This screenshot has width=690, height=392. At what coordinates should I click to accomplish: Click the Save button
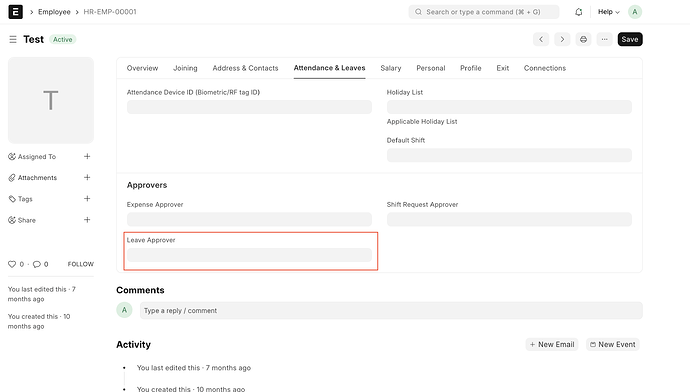pyautogui.click(x=630, y=39)
